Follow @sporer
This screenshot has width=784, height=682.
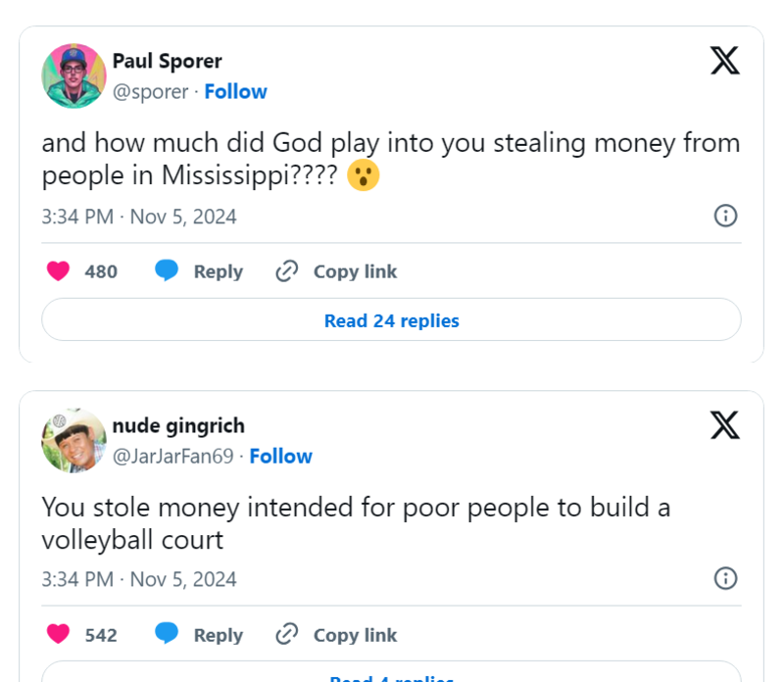click(236, 91)
